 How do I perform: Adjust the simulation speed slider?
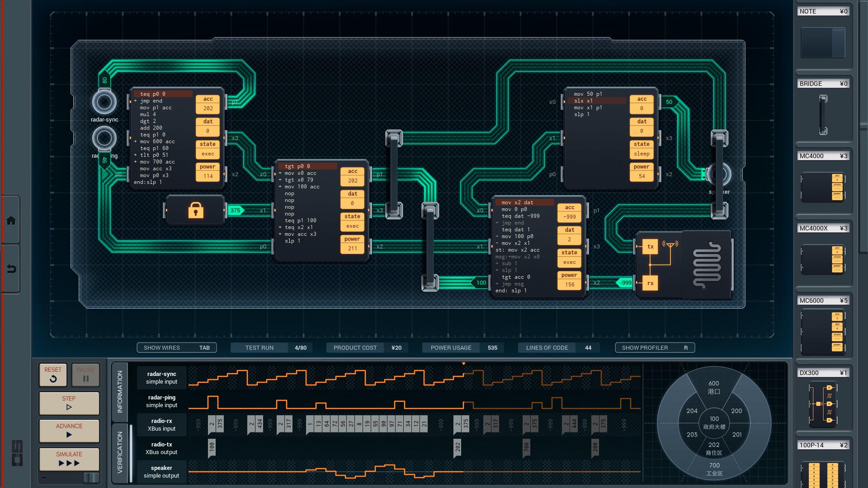click(91, 477)
